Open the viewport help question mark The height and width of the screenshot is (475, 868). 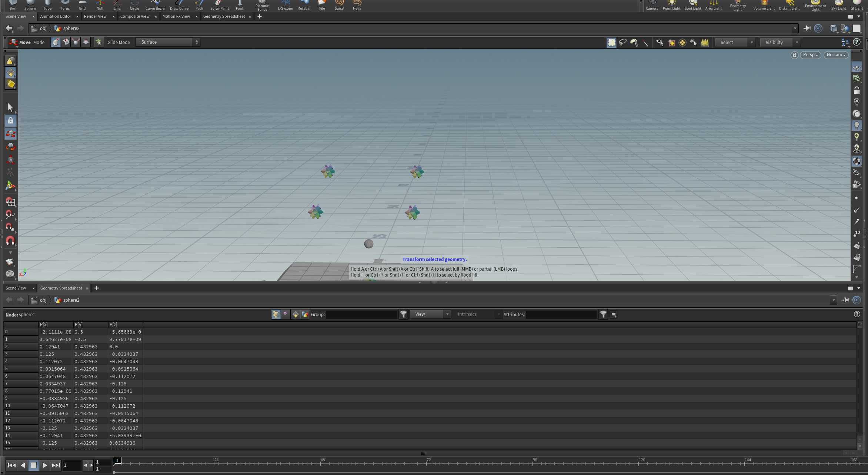(857, 42)
